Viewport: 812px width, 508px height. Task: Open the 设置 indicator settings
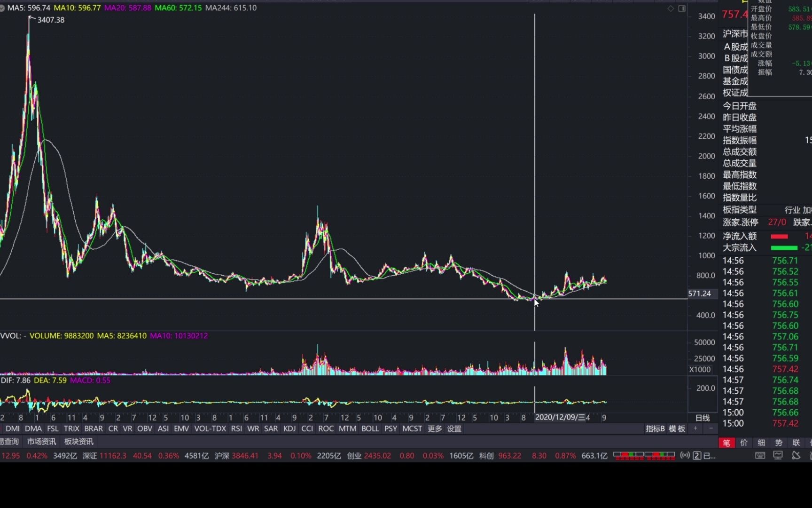[x=454, y=429]
